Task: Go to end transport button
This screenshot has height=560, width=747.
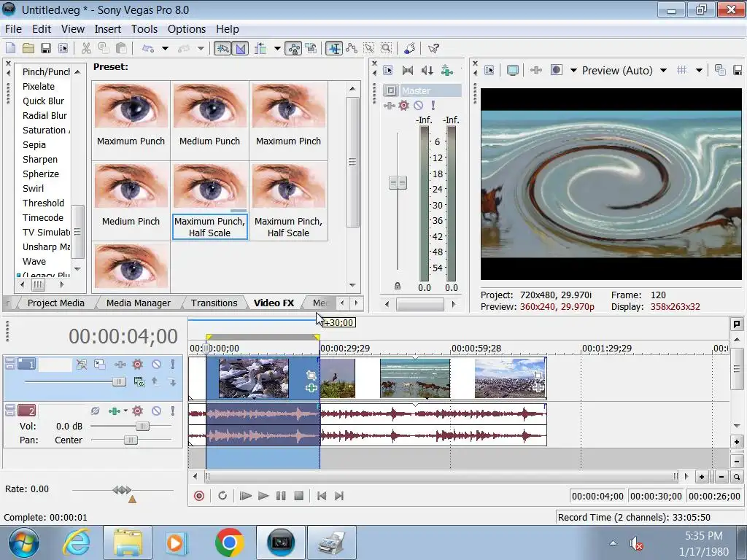Action: (339, 496)
